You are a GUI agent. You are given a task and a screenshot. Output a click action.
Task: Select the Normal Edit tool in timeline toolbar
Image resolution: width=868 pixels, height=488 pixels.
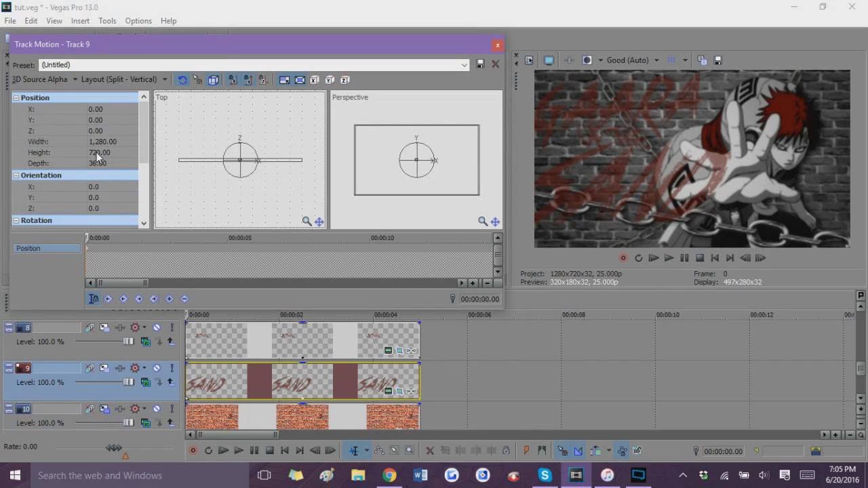click(x=354, y=451)
